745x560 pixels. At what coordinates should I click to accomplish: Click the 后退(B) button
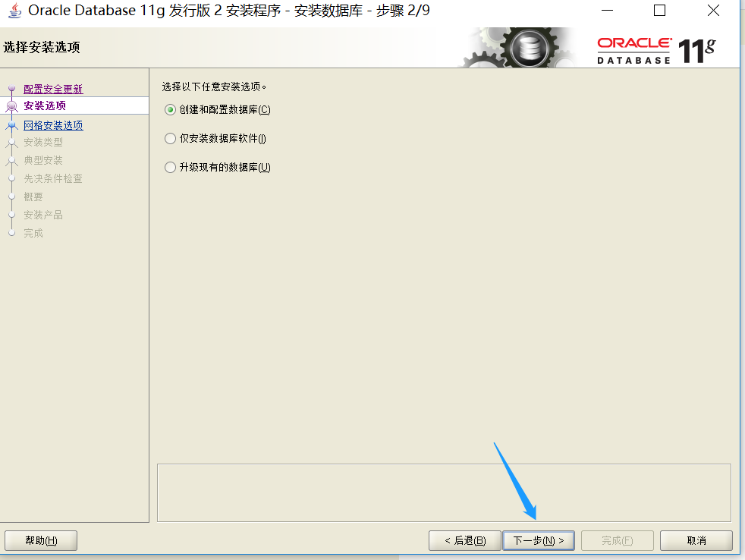point(464,540)
